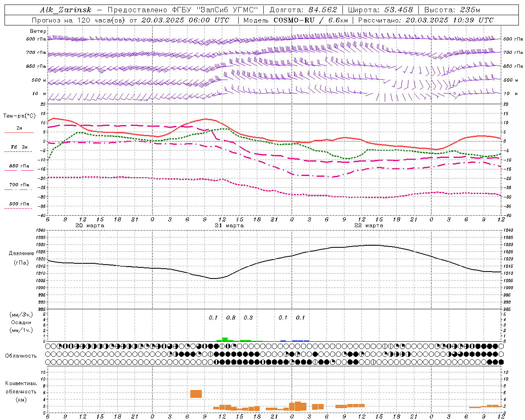Click the 0.3 precipitation amount value

[x=248, y=317]
